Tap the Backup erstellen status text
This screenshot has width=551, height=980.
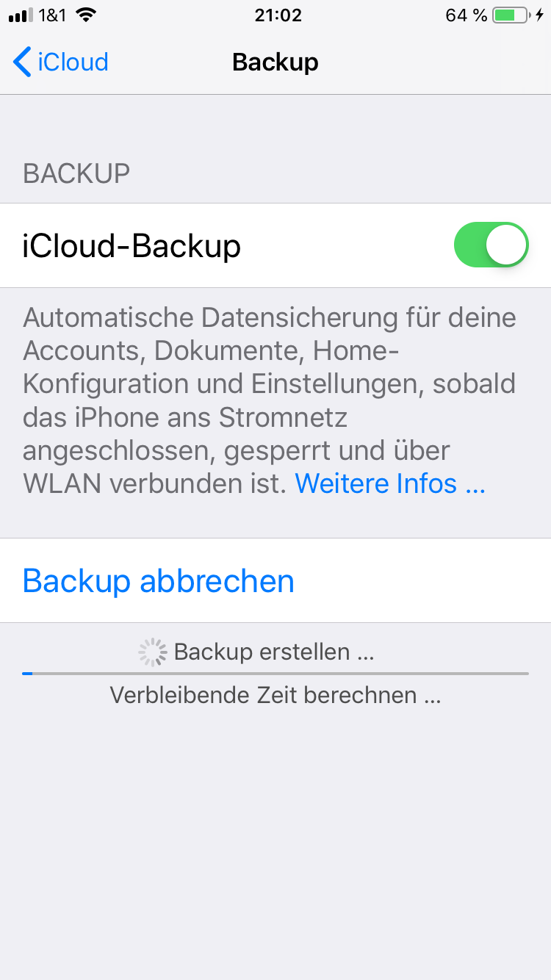274,652
